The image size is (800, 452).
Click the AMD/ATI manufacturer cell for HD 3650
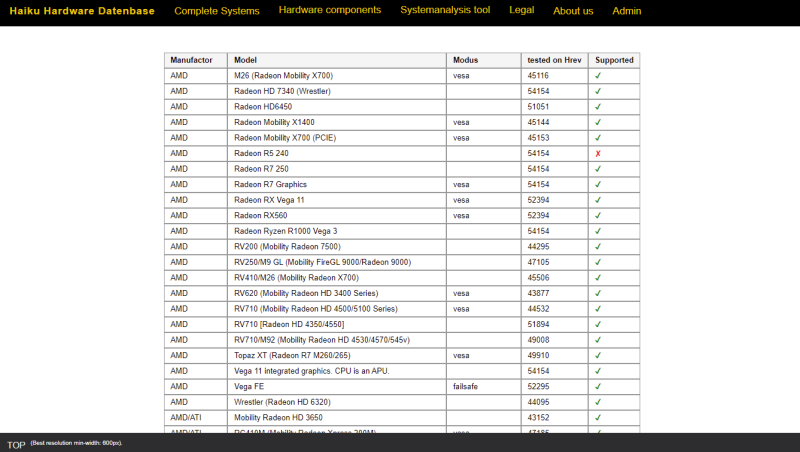[196, 418]
